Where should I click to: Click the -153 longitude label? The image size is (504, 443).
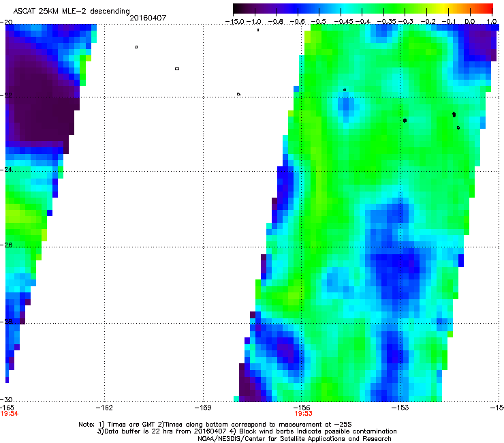[x=400, y=408]
